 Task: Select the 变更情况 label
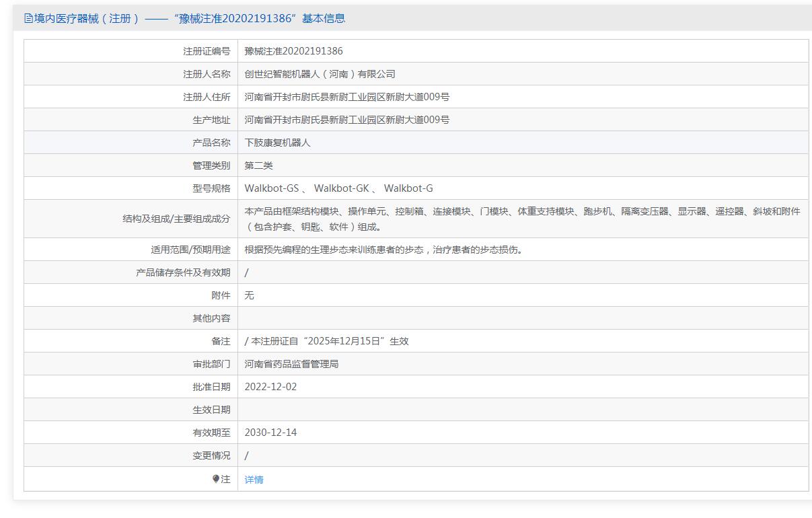tap(211, 455)
